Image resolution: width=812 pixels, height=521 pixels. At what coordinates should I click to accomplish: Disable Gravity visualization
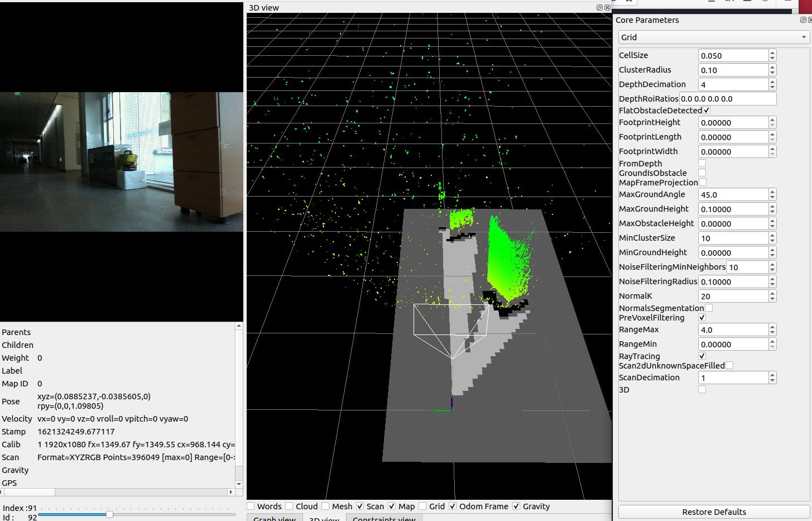pyautogui.click(x=516, y=506)
